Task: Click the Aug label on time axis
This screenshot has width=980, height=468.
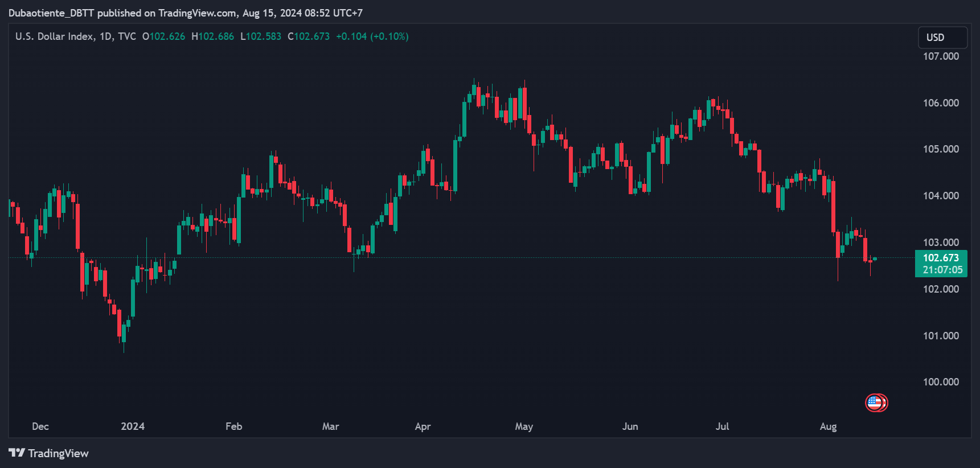Action: pyautogui.click(x=828, y=426)
